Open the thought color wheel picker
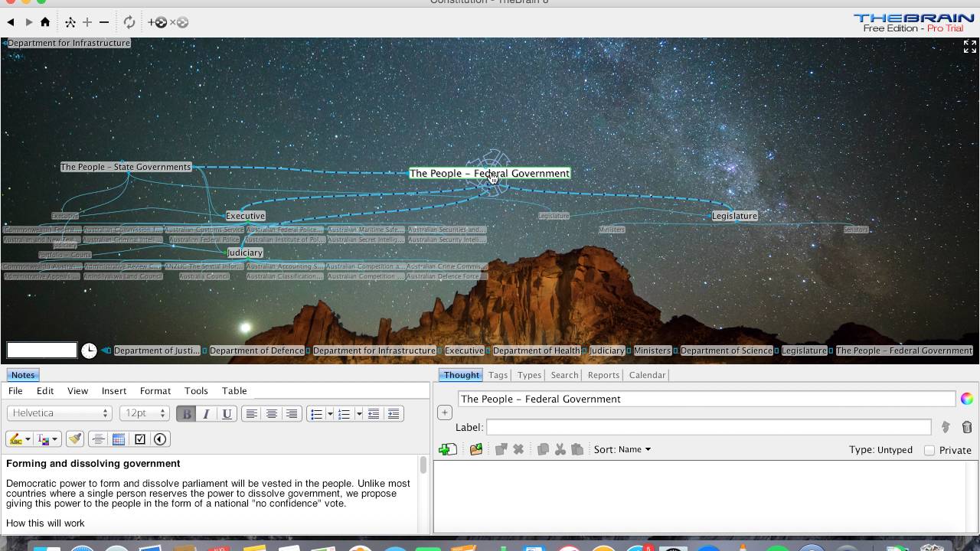This screenshot has height=551, width=980. pos(967,399)
